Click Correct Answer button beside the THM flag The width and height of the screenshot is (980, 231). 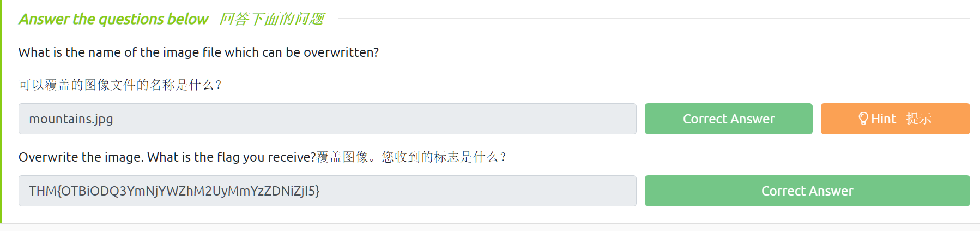pyautogui.click(x=807, y=191)
